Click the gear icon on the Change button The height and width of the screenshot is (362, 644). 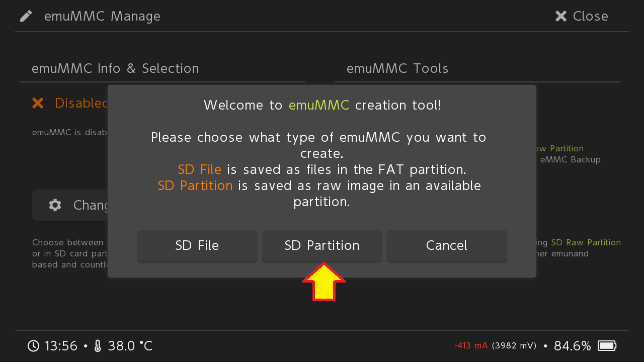[x=55, y=205]
